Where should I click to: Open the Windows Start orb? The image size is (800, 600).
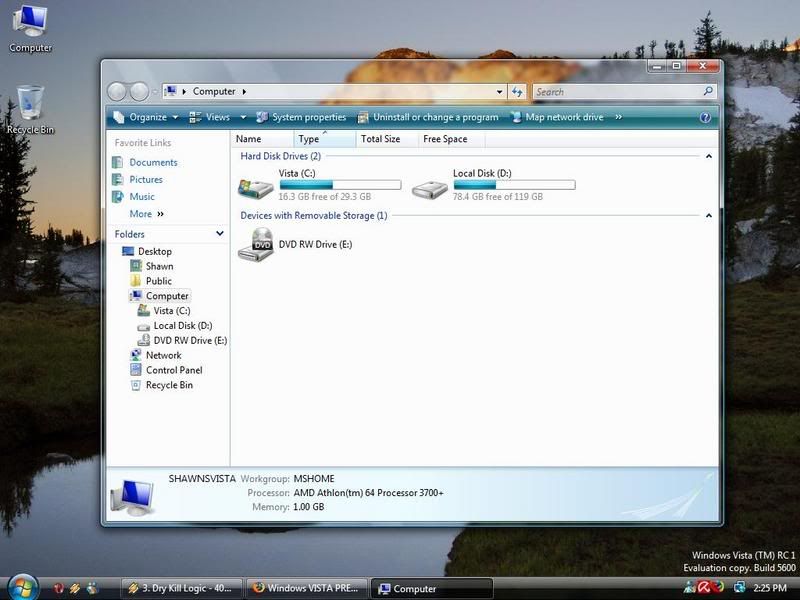[x=21, y=587]
